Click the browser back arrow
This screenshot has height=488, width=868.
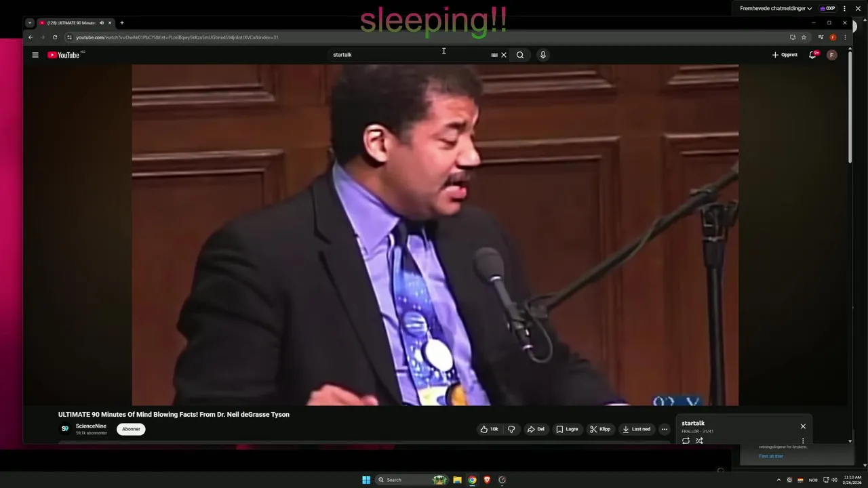pyautogui.click(x=30, y=37)
